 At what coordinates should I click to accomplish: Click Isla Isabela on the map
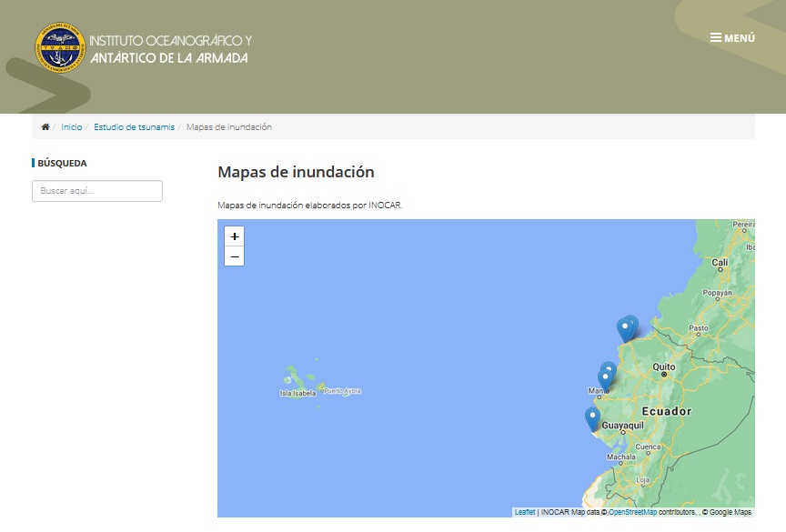pos(297,393)
